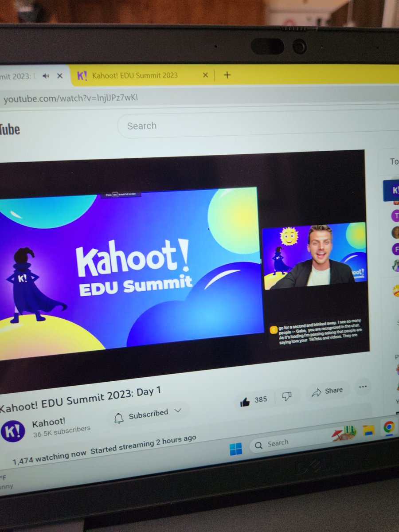
Task: Open a new browser tab
Action: (x=227, y=75)
